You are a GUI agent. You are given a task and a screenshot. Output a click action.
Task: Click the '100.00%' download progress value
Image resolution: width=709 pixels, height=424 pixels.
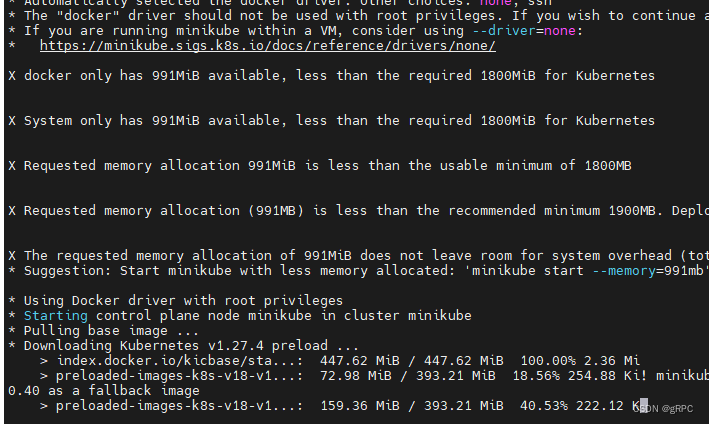pyautogui.click(x=540, y=361)
